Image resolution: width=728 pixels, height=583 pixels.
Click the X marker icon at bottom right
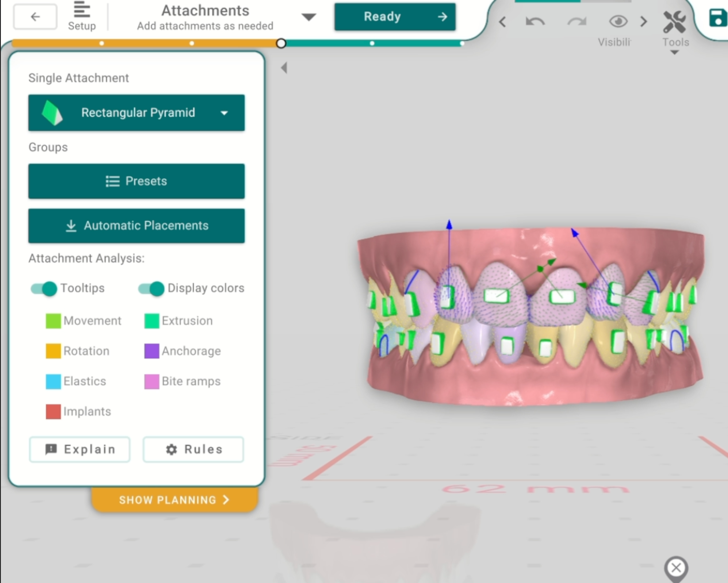point(676,568)
